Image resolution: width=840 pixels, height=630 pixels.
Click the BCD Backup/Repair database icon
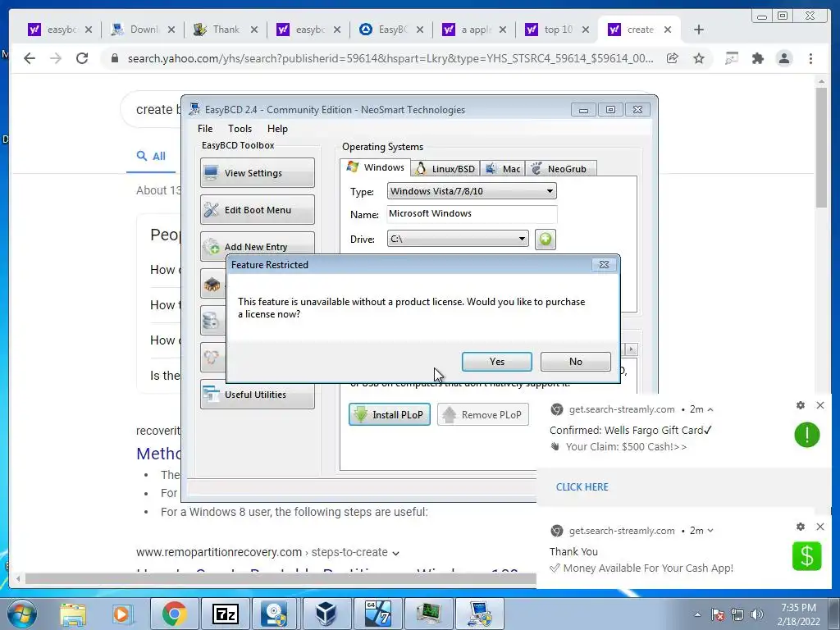tap(212, 321)
